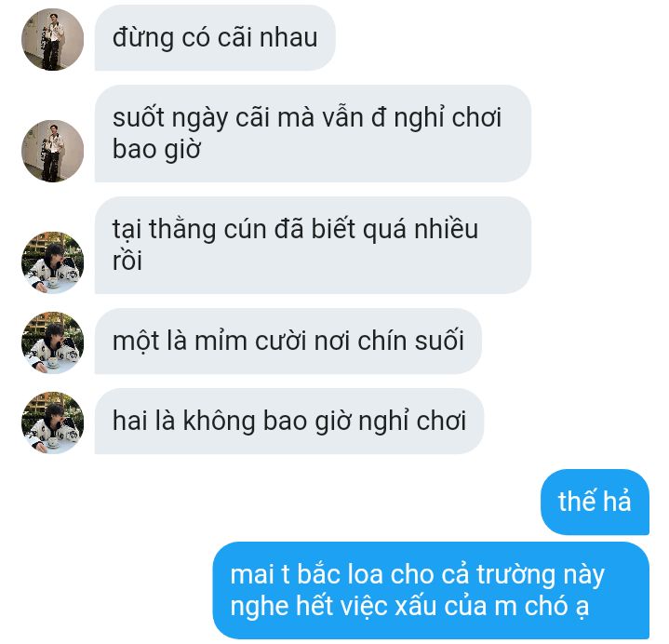Open avatar beside "một là mỉm cười" message
The width and height of the screenshot is (669, 644).
[52, 342]
